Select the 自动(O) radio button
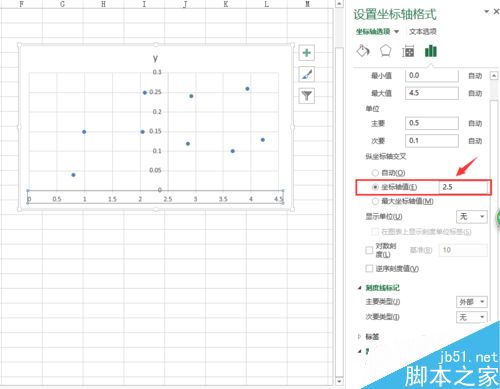This screenshot has width=500, height=389. coord(375,173)
